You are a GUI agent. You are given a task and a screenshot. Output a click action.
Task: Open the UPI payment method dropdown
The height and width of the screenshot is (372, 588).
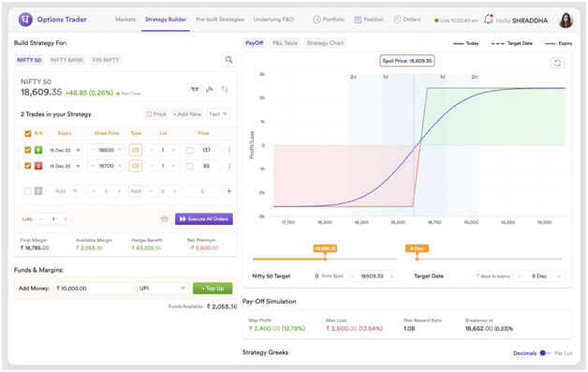(162, 289)
